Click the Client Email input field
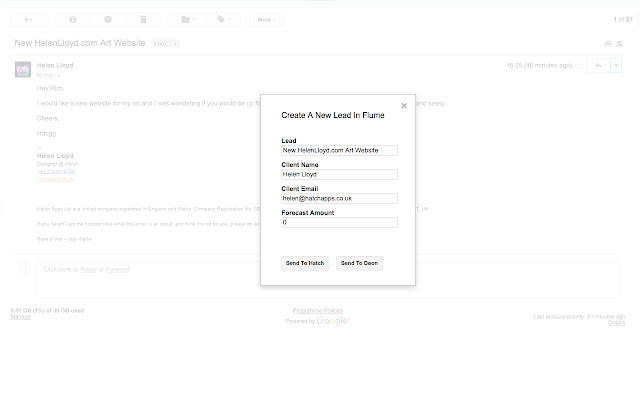This screenshot has height=400, width=640. 339,198
